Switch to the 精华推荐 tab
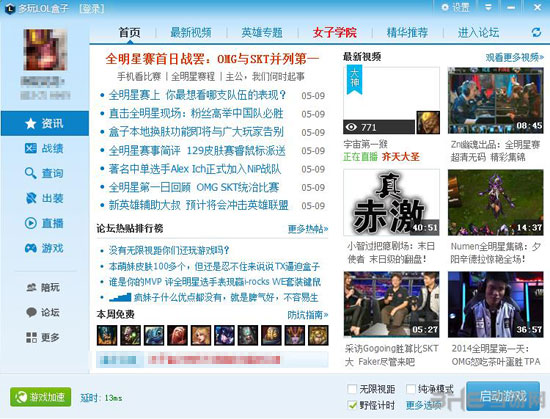The height and width of the screenshot is (419, 550). [x=407, y=33]
